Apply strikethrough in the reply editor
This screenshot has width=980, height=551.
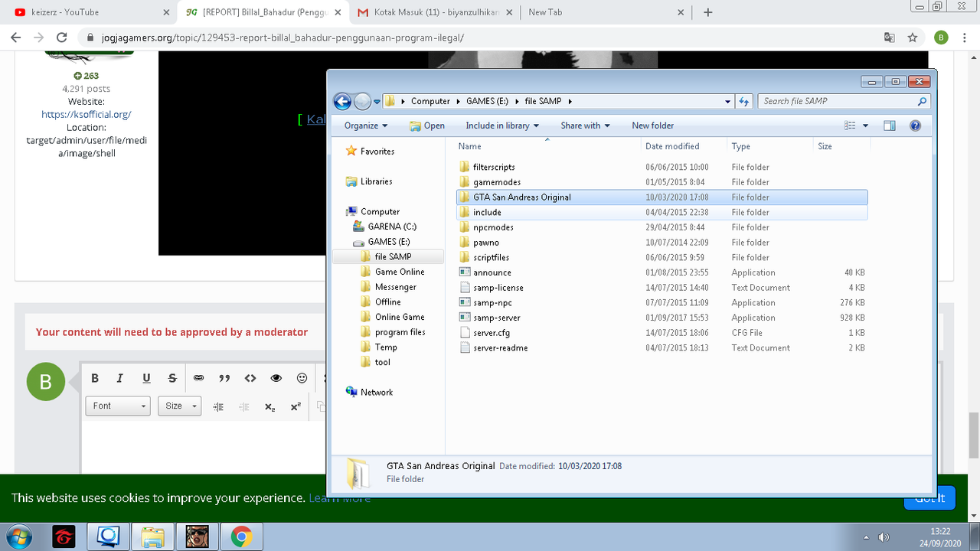172,378
